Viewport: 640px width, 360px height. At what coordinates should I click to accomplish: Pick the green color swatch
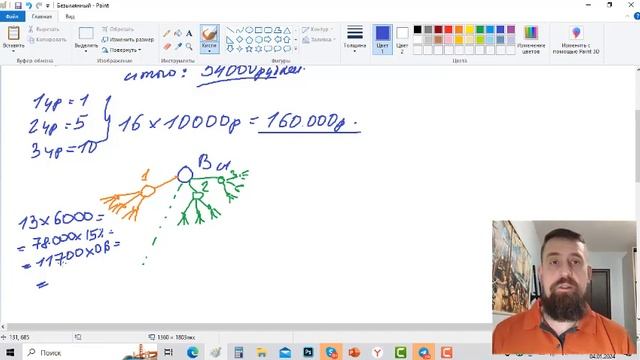click(480, 29)
